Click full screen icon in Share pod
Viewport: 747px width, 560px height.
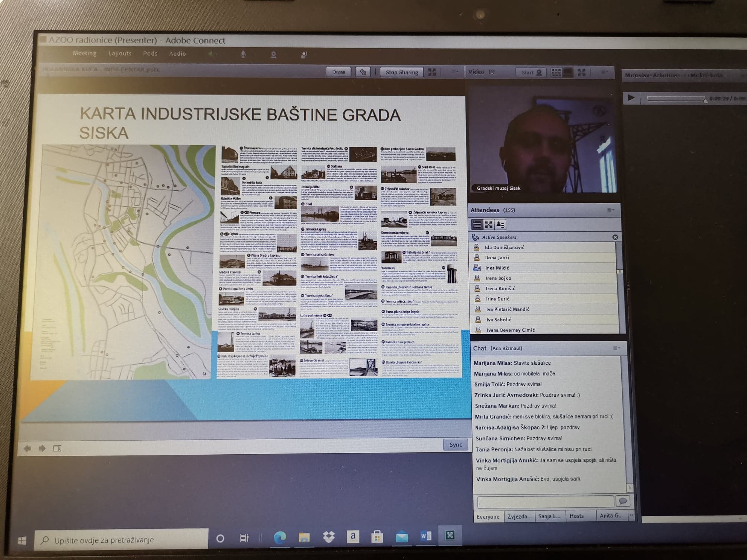tap(432, 72)
